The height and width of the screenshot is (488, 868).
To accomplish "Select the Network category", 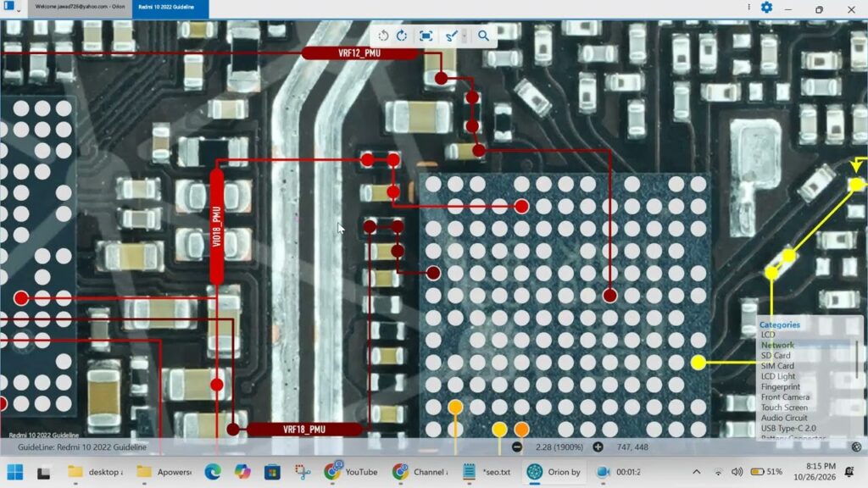I will [777, 346].
